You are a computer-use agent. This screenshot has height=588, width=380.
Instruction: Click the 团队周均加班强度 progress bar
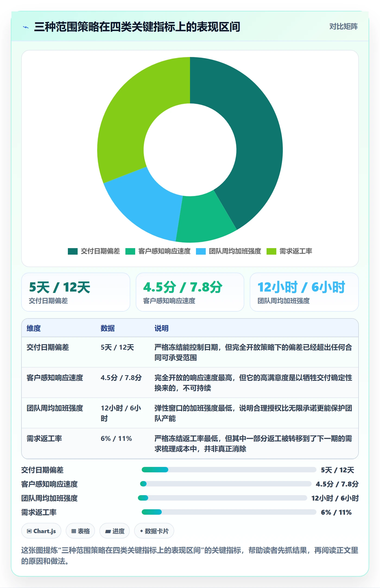tap(222, 498)
